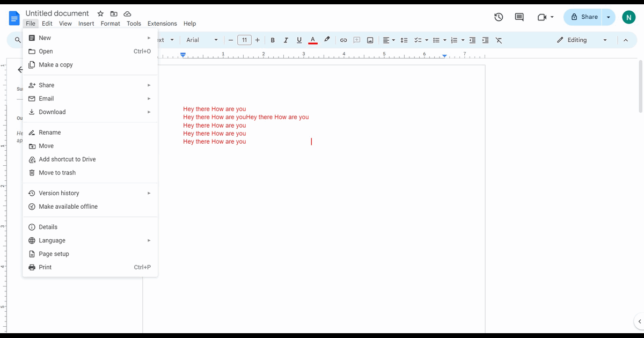The width and height of the screenshot is (644, 338).
Task: Open line and paragraph spacing
Action: click(404, 40)
